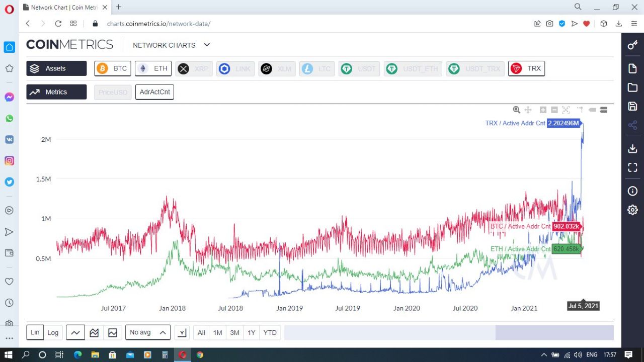Toggle the Y axis button

pyautogui.click(x=182, y=332)
